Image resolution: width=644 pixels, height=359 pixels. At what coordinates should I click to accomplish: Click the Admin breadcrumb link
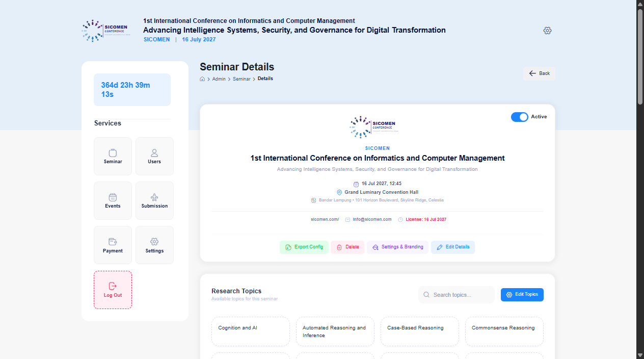219,79
